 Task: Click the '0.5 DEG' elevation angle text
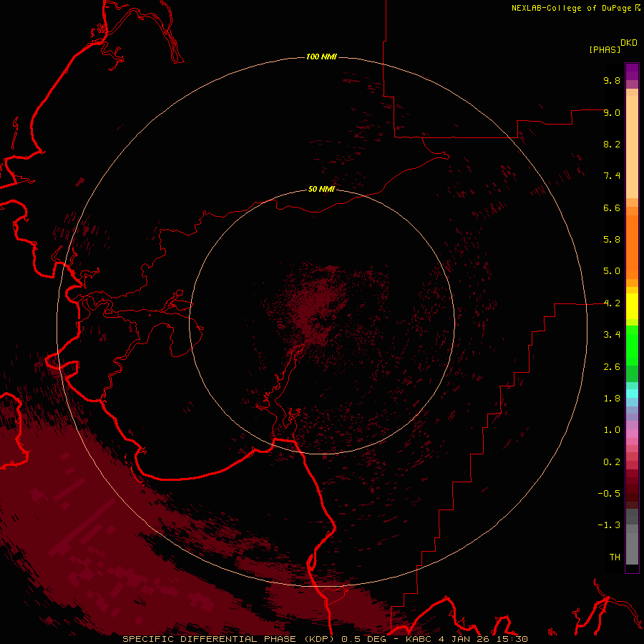pos(364,639)
